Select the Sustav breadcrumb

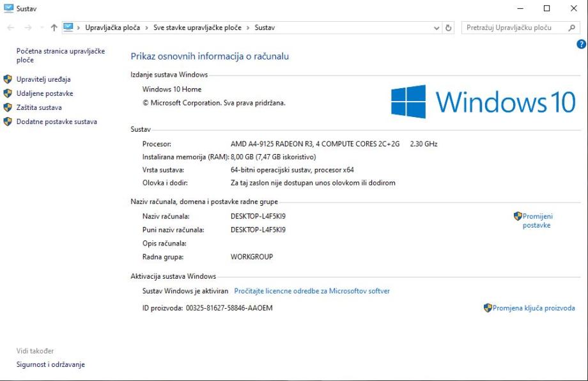pyautogui.click(x=265, y=27)
